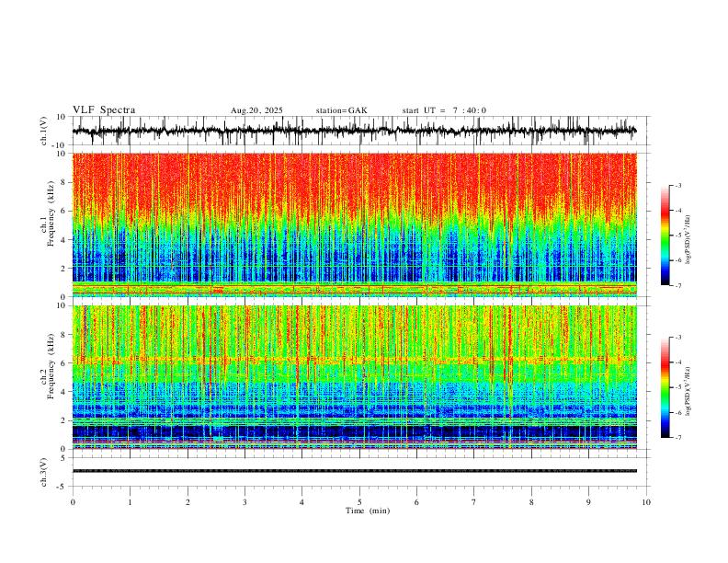Viewport: 728px width, 563px height.
Task: Click the ch.2 "Frequency (kHz)" axis label
Action: (51, 365)
